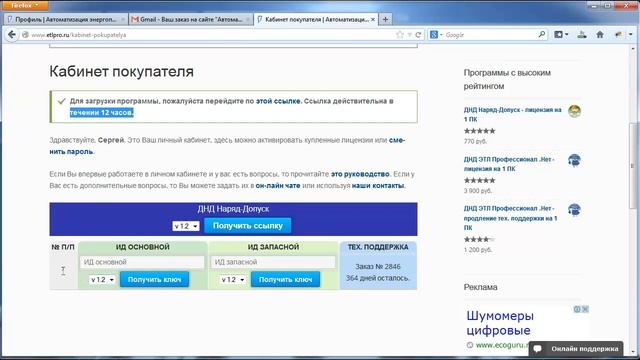Open the Google search engine selector
This screenshot has width=640, height=360.
click(x=436, y=35)
